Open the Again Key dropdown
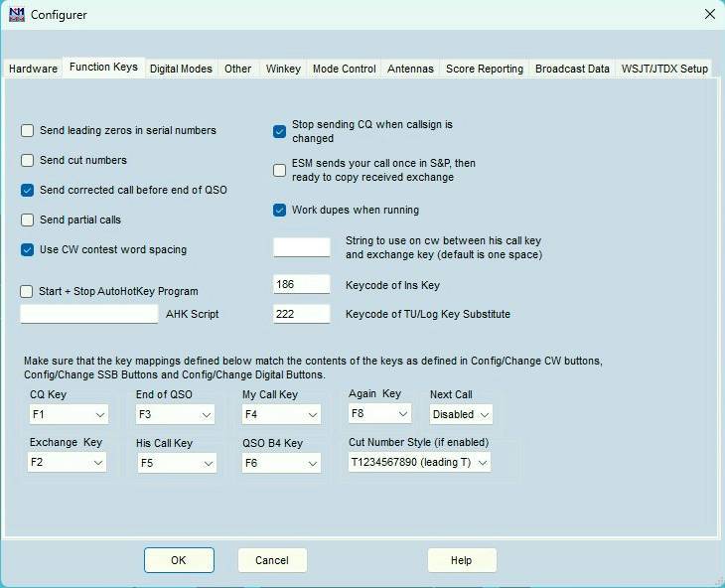The height and width of the screenshot is (588, 725). pyautogui.click(x=379, y=414)
